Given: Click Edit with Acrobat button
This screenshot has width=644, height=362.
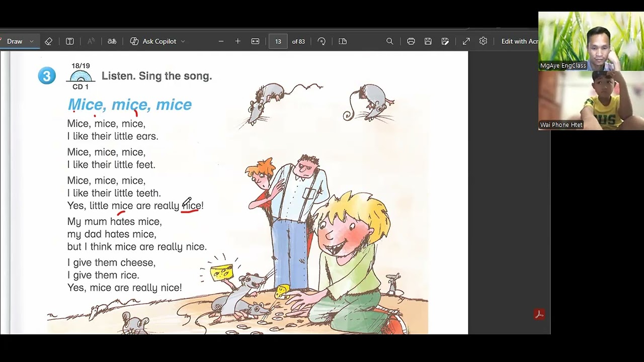Looking at the screenshot, I should 520,41.
